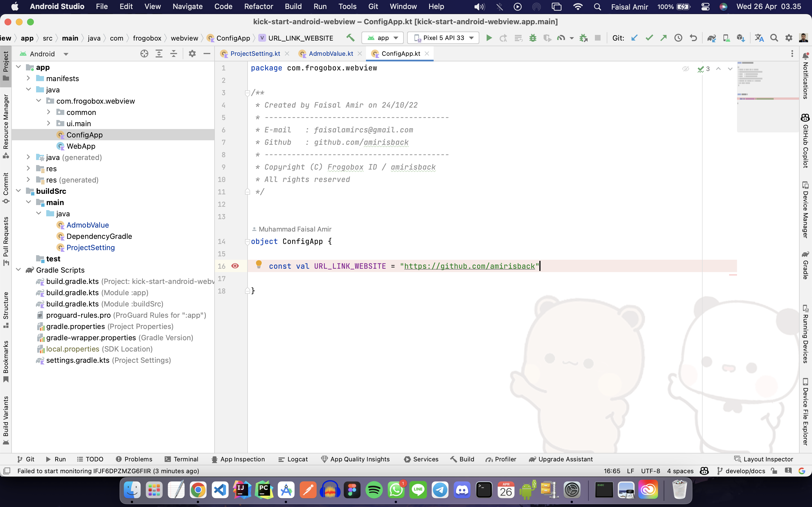This screenshot has height=507, width=812.
Task: Click the green Run app button
Action: 489,38
